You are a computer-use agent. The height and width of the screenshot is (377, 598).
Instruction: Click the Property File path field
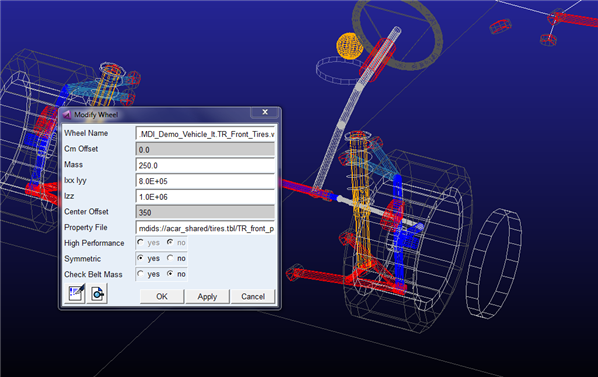(205, 228)
